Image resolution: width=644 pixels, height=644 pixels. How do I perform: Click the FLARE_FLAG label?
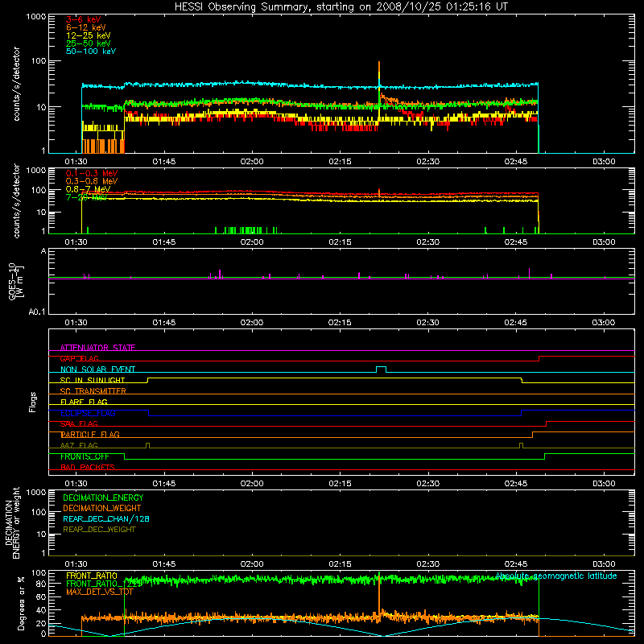[x=84, y=402]
